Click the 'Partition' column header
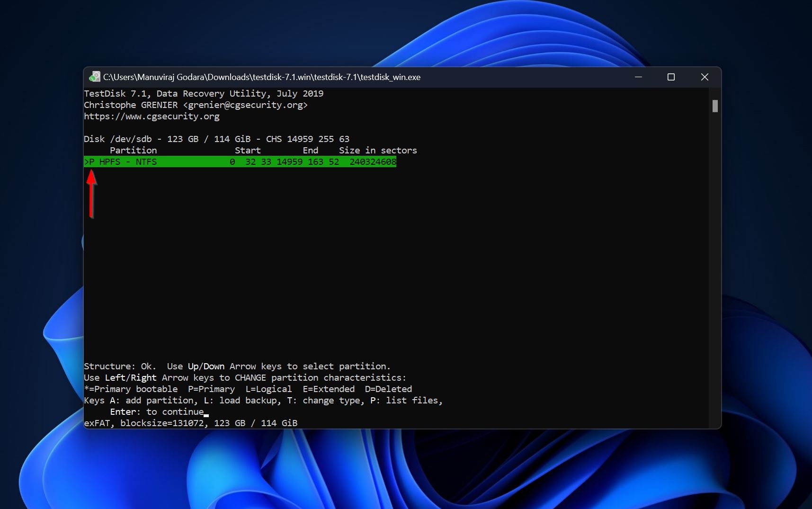812x509 pixels. click(x=133, y=151)
